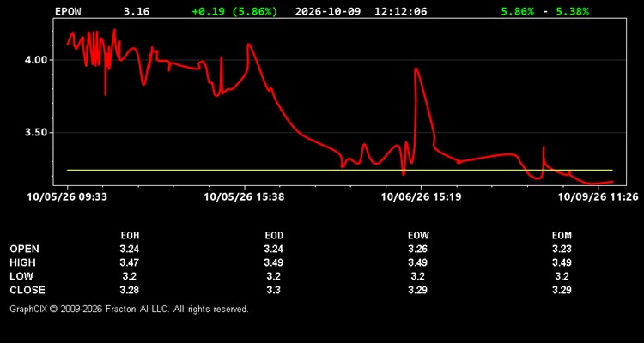This screenshot has width=644, height=343.
Task: Click the EOM column header
Action: (x=562, y=236)
